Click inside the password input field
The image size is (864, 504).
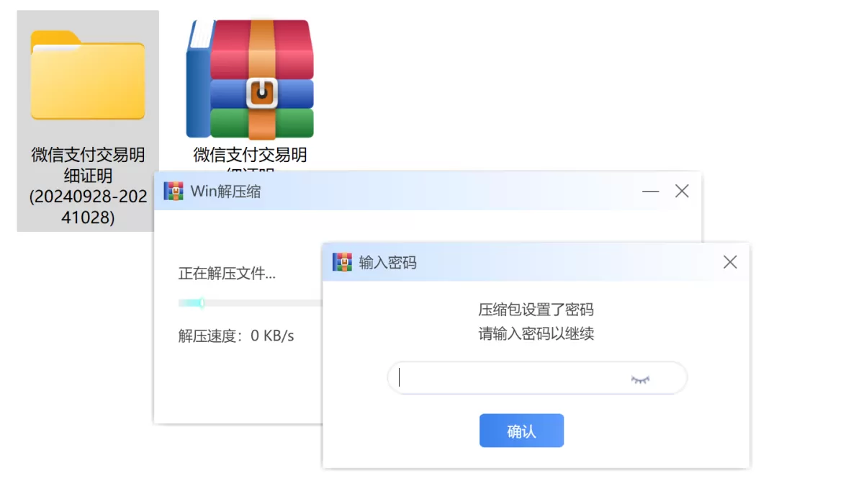coord(537,378)
